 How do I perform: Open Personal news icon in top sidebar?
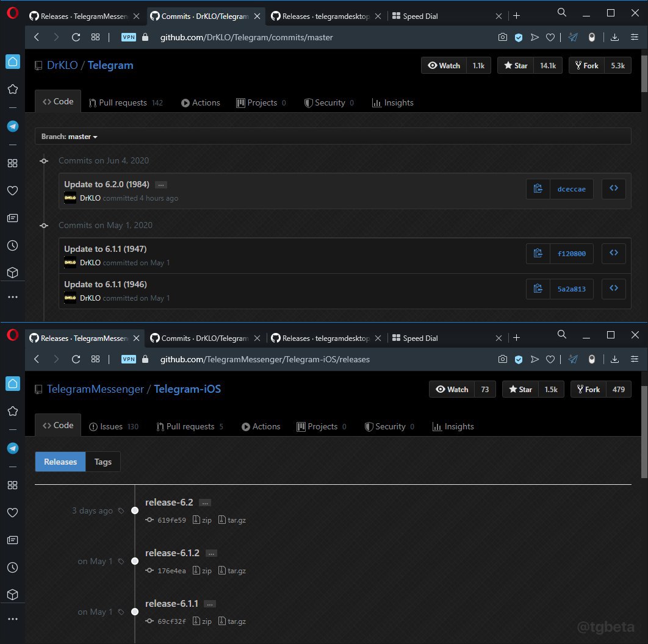pyautogui.click(x=13, y=218)
